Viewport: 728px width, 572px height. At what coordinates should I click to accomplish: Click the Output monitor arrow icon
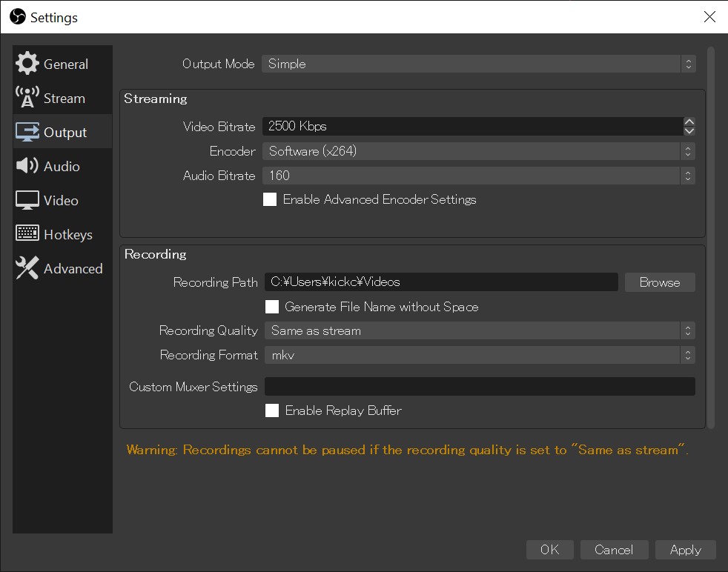(x=27, y=132)
